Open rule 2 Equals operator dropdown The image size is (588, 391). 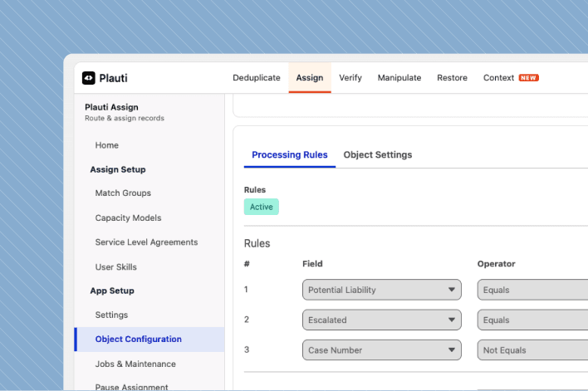(x=532, y=320)
